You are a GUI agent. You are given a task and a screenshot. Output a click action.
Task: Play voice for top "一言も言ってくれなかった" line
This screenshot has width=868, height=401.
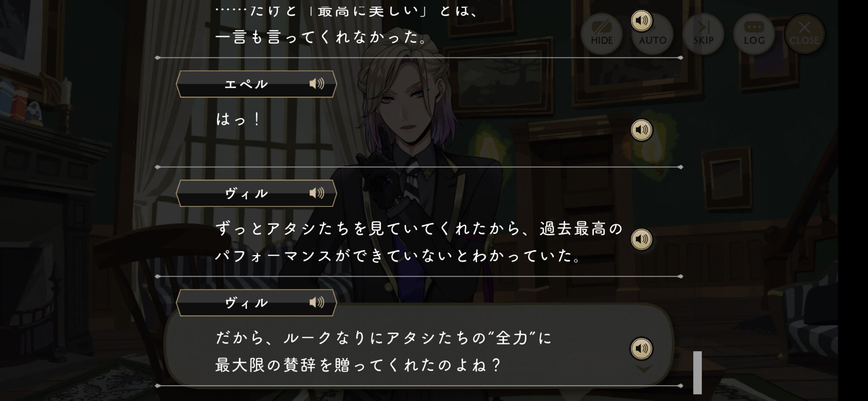click(x=641, y=20)
